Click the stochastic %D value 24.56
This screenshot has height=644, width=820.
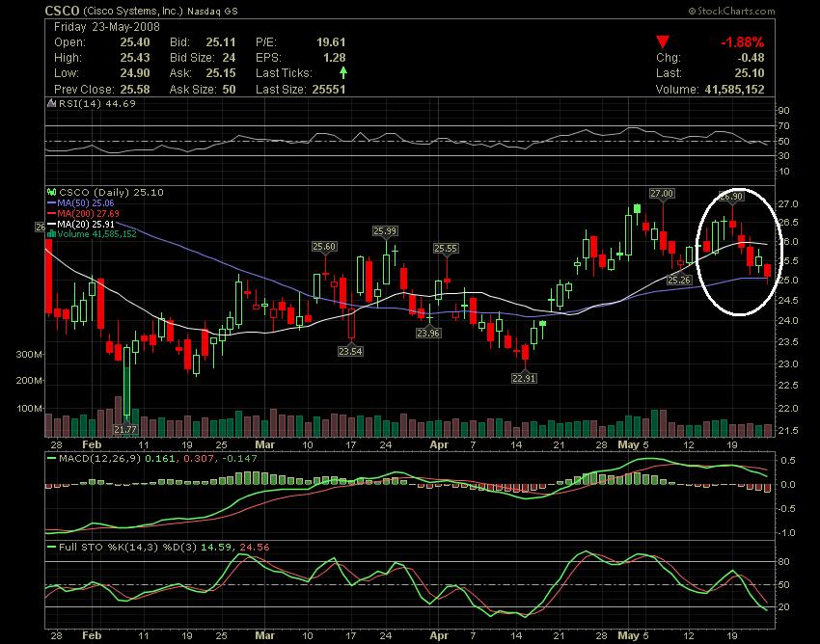[254, 548]
